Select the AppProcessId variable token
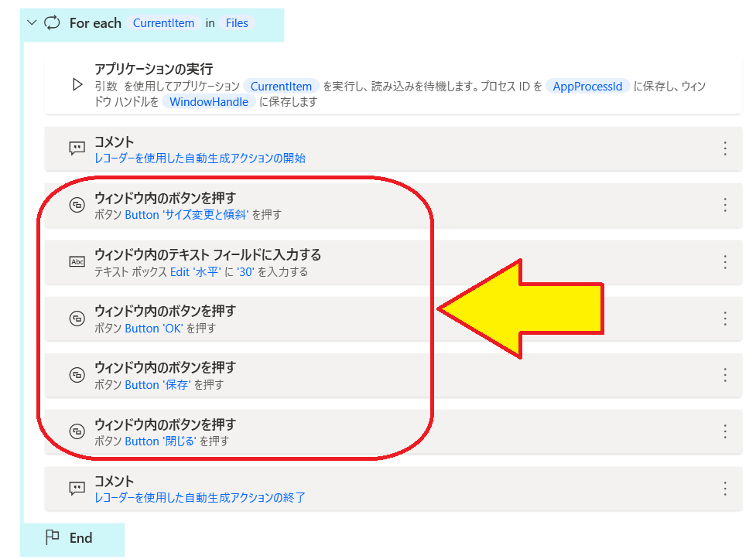 pos(588,87)
